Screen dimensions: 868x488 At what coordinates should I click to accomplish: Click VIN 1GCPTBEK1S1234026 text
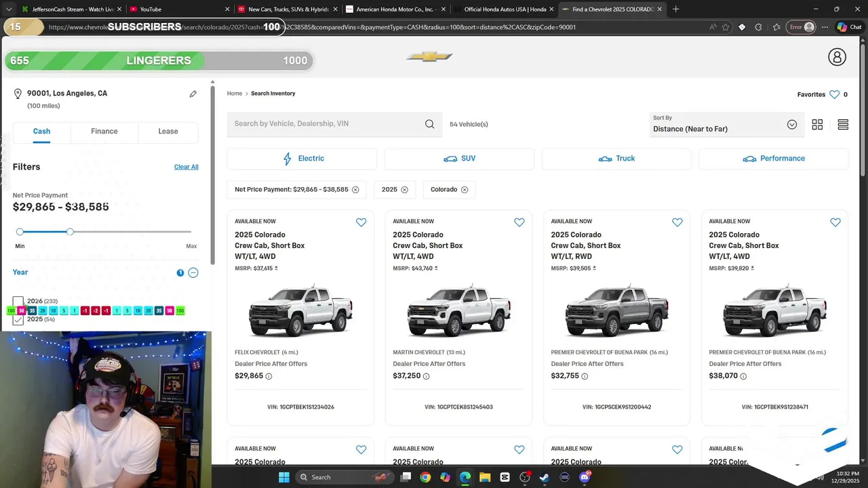(x=300, y=407)
